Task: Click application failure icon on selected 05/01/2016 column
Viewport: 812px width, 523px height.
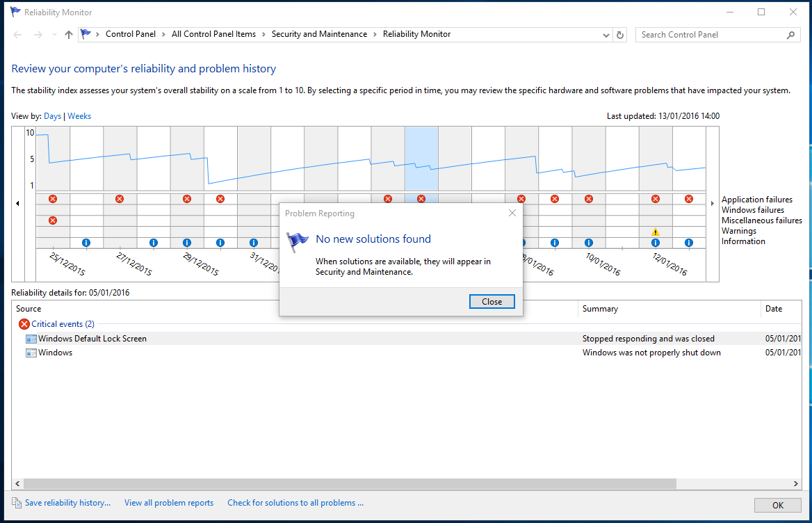Action: 421,199
